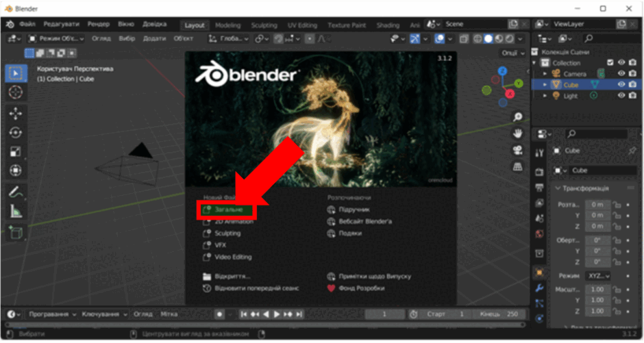Choose the Rotate tool

click(x=16, y=133)
